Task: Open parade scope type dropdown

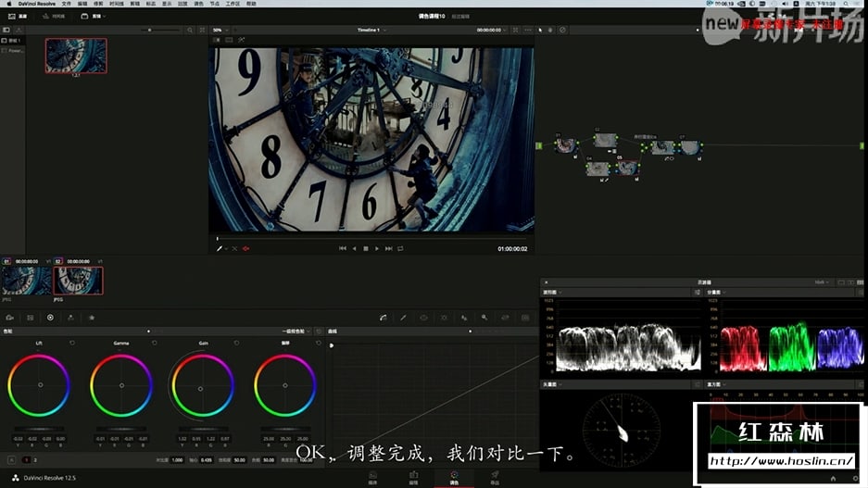Action: [x=716, y=292]
